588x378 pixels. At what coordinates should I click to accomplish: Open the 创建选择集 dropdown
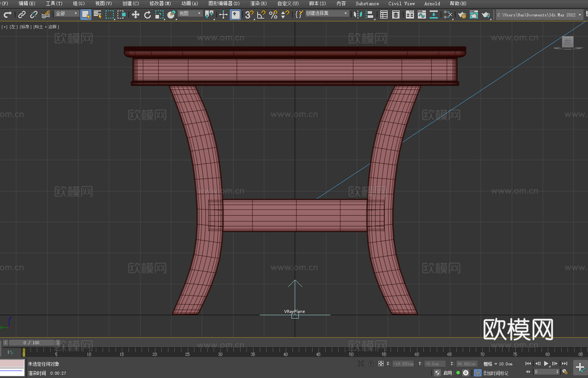[x=327, y=13]
